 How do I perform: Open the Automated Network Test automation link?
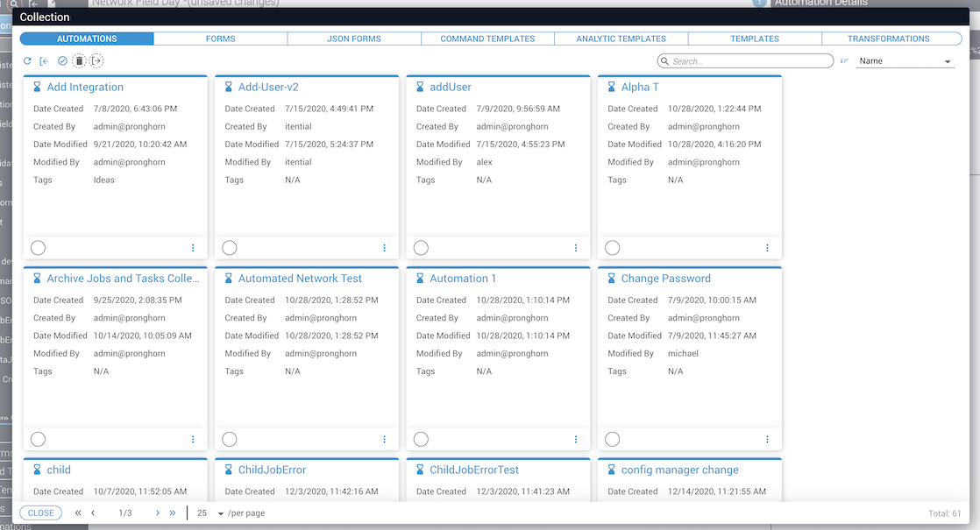coord(300,279)
